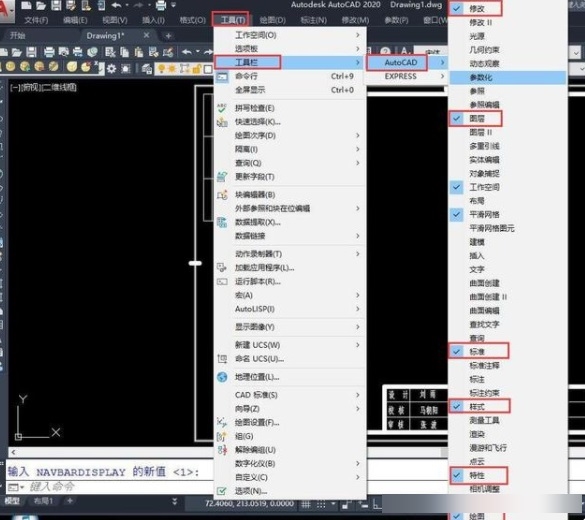
Task: Click horizontal scrollbar left arrow
Action: (x=13, y=452)
